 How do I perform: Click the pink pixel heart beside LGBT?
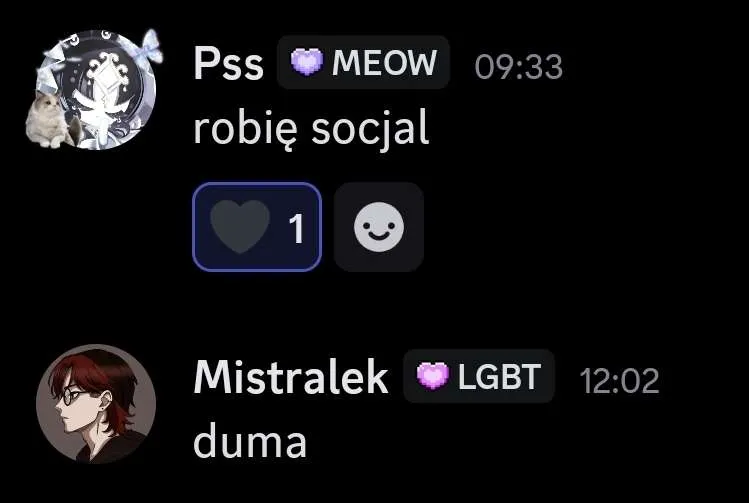pos(433,375)
